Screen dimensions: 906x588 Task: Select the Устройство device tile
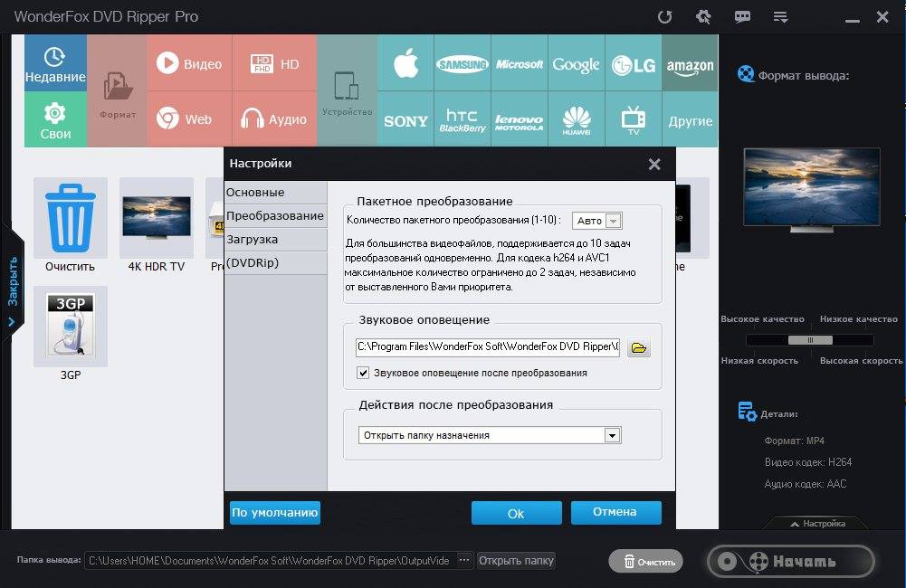(348, 90)
